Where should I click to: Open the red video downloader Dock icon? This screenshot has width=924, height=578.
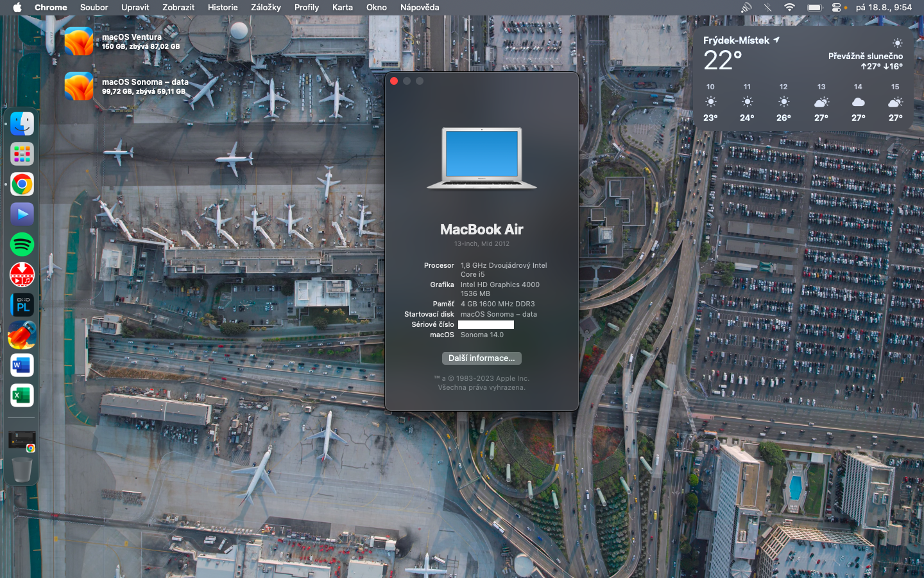pyautogui.click(x=22, y=275)
